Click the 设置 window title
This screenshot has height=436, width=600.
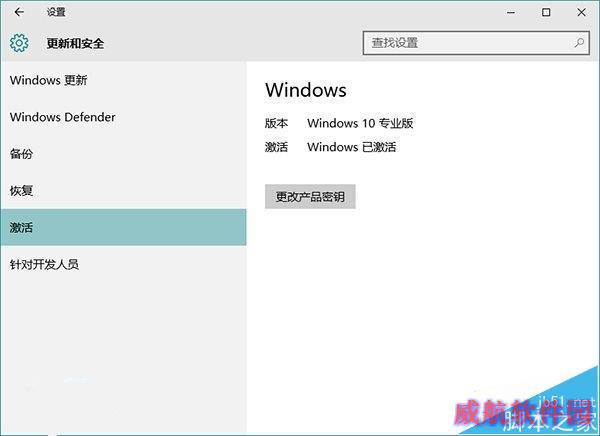[x=56, y=12]
